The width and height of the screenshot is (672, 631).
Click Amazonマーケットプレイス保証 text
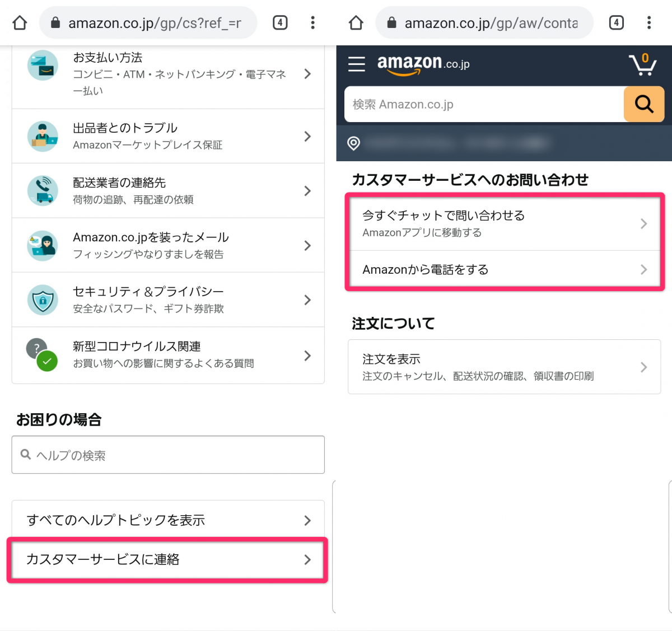[147, 145]
